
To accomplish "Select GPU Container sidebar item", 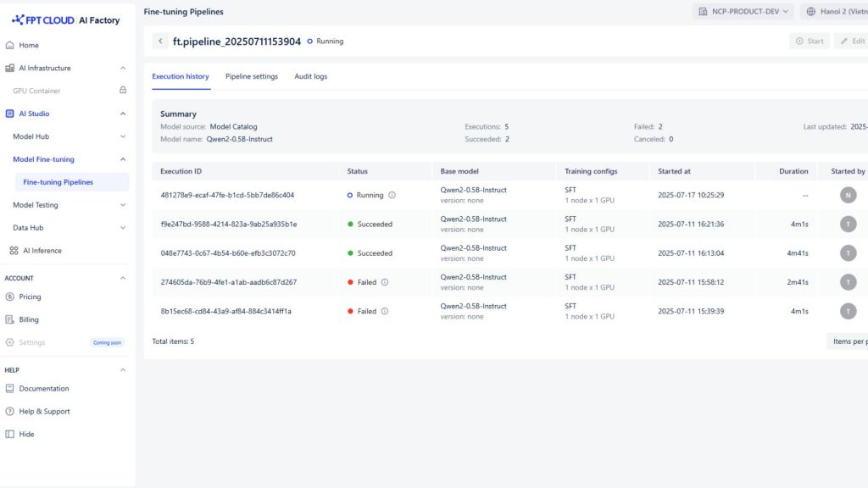I will (36, 91).
